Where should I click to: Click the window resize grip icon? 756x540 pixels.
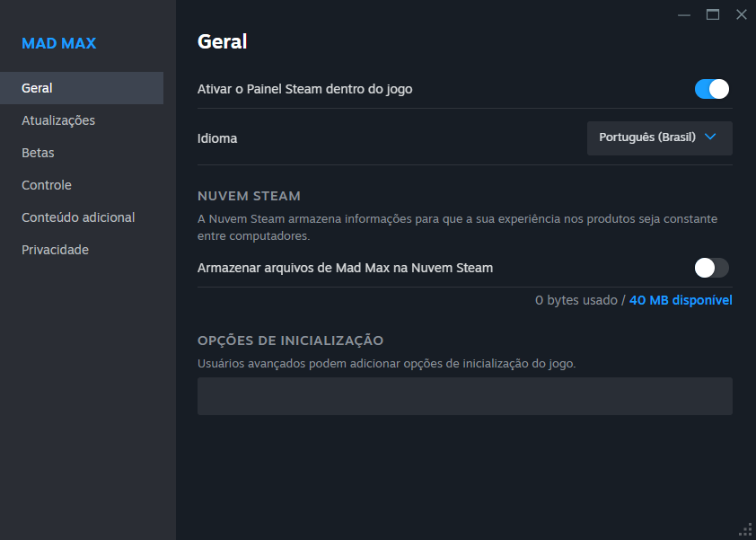tap(746, 530)
